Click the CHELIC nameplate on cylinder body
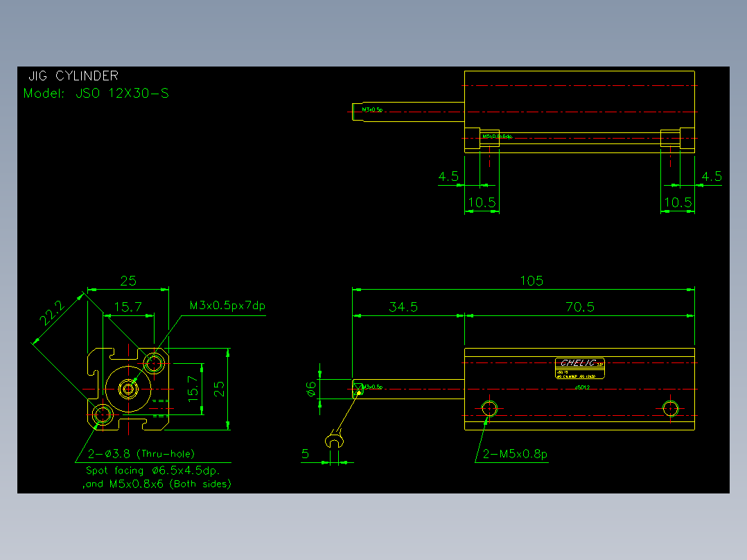This screenshot has width=747, height=560. (580, 368)
